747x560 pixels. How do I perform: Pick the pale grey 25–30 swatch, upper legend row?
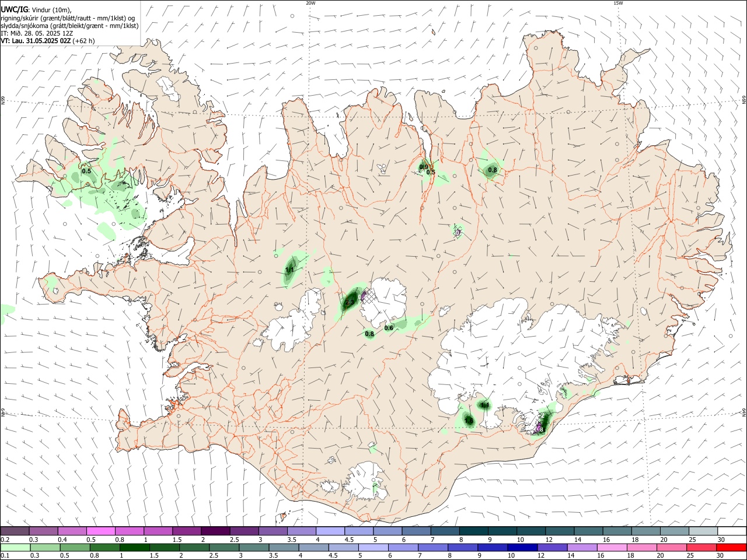(x=703, y=531)
